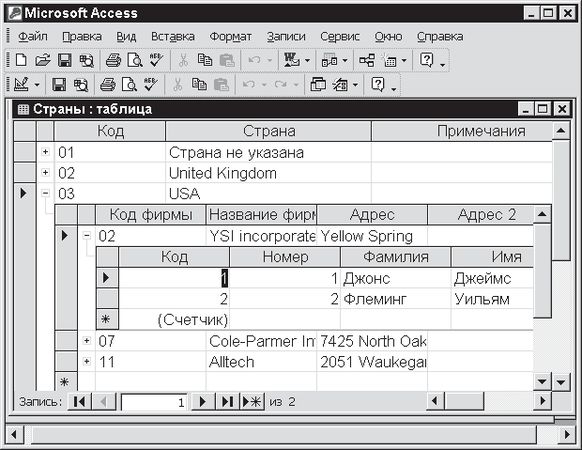This screenshot has width=582, height=450.
Task: Collapse the YSI incorporated firm row
Action: click(x=86, y=235)
